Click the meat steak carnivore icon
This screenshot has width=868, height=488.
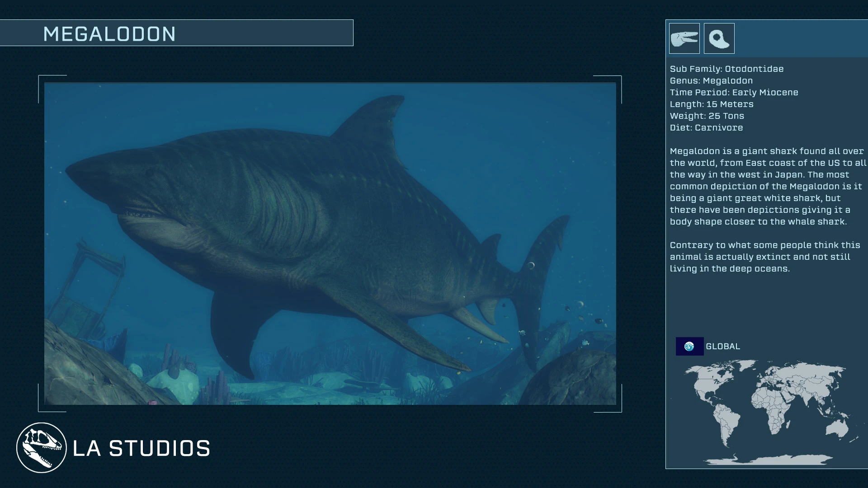click(719, 38)
